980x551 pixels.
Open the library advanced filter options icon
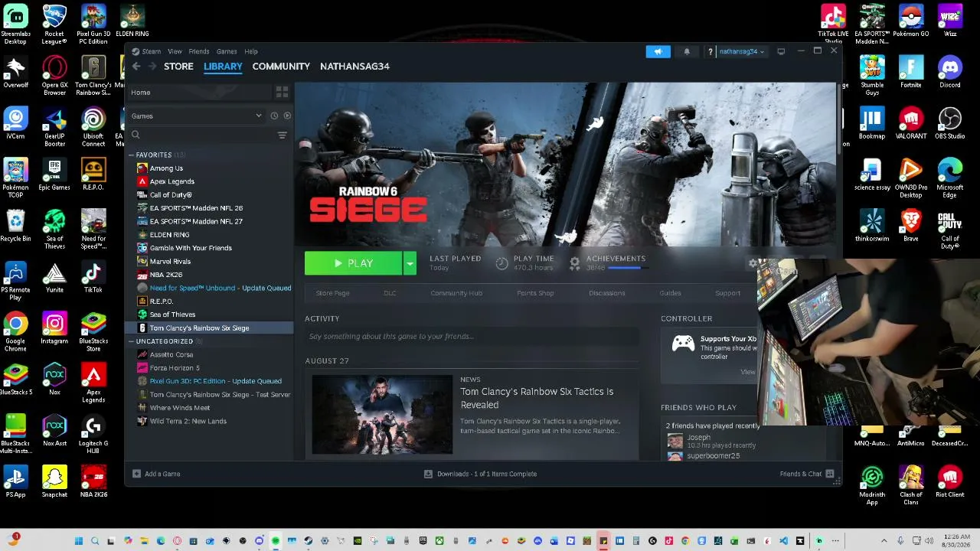point(282,135)
